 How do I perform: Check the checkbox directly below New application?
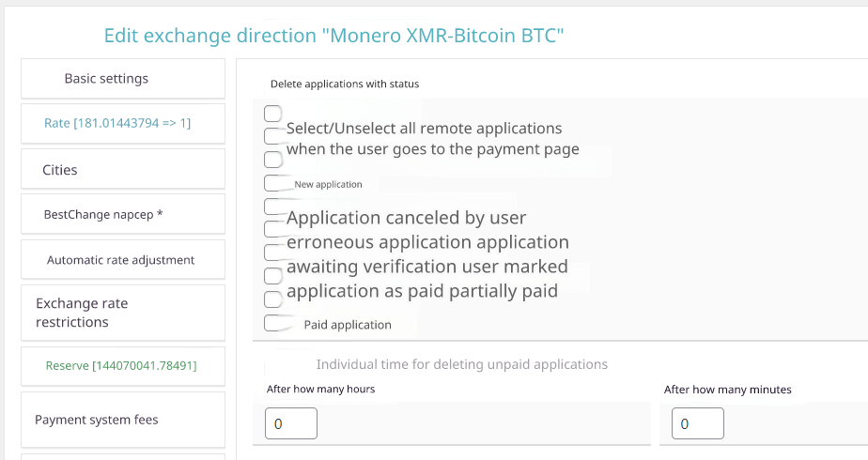[x=274, y=206]
